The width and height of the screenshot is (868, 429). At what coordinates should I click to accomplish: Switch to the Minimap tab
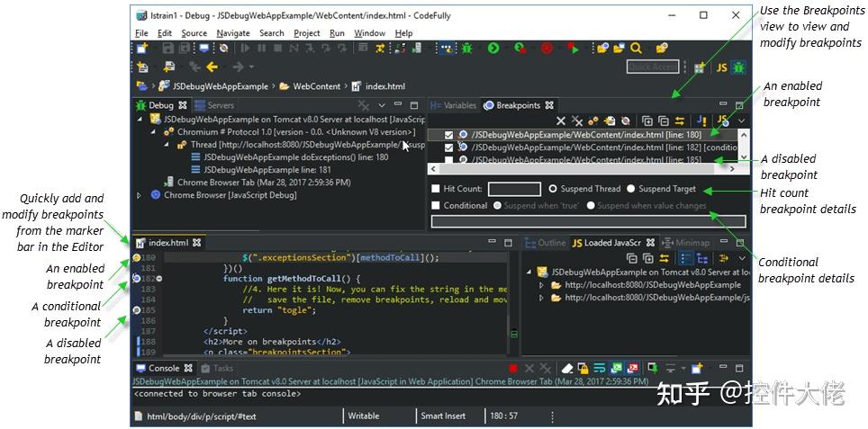pos(685,243)
